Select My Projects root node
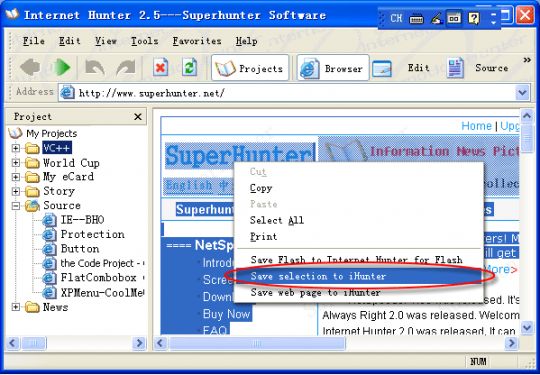The width and height of the screenshot is (540, 375). [x=52, y=133]
